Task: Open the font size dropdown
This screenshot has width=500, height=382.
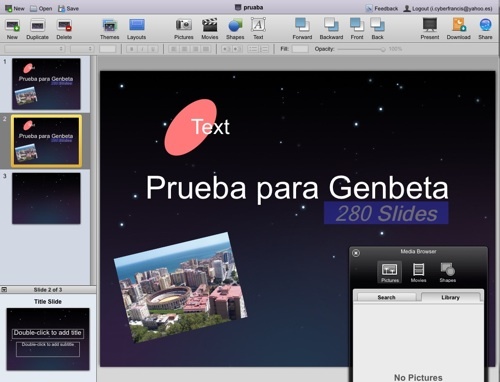Action: [82, 49]
